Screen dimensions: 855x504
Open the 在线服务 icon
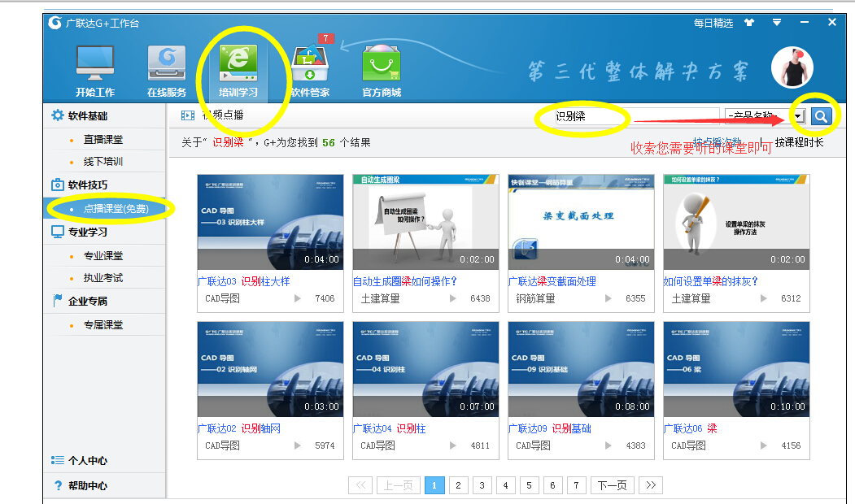coord(167,63)
